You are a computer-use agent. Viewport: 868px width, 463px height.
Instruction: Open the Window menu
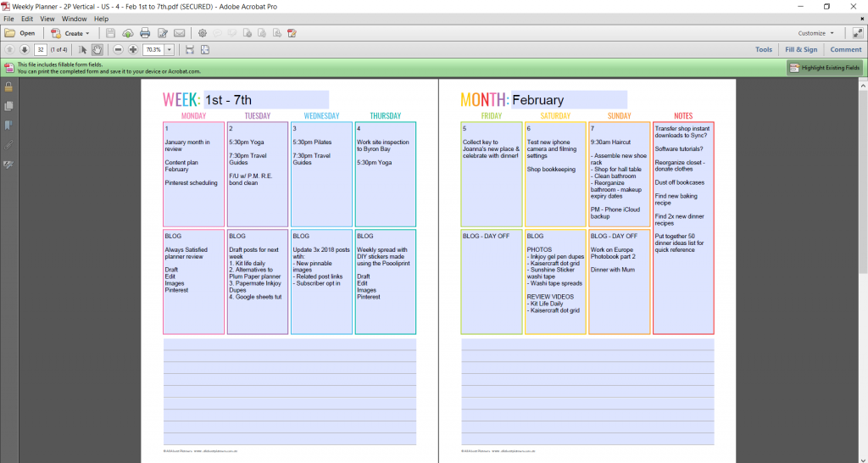[x=75, y=19]
